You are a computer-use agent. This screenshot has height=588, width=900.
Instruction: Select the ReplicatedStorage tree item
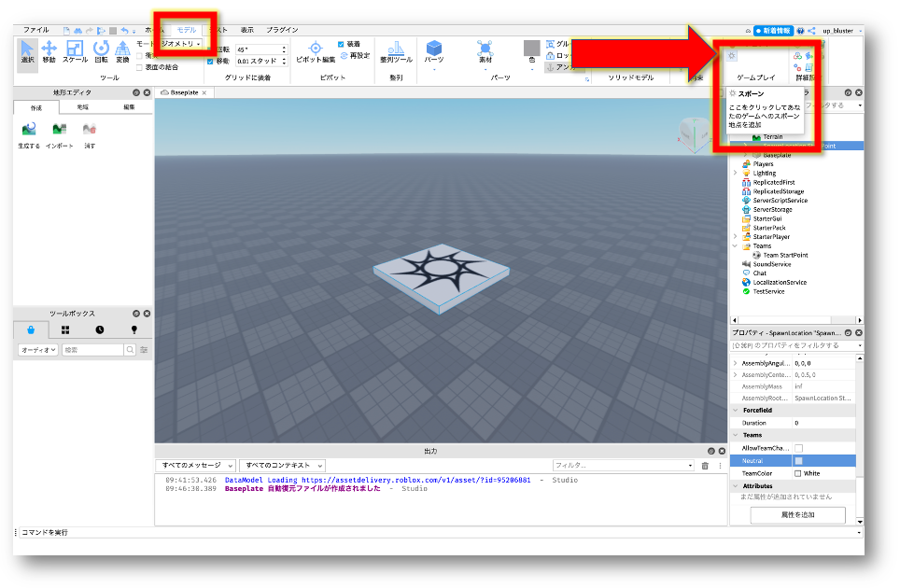point(779,191)
